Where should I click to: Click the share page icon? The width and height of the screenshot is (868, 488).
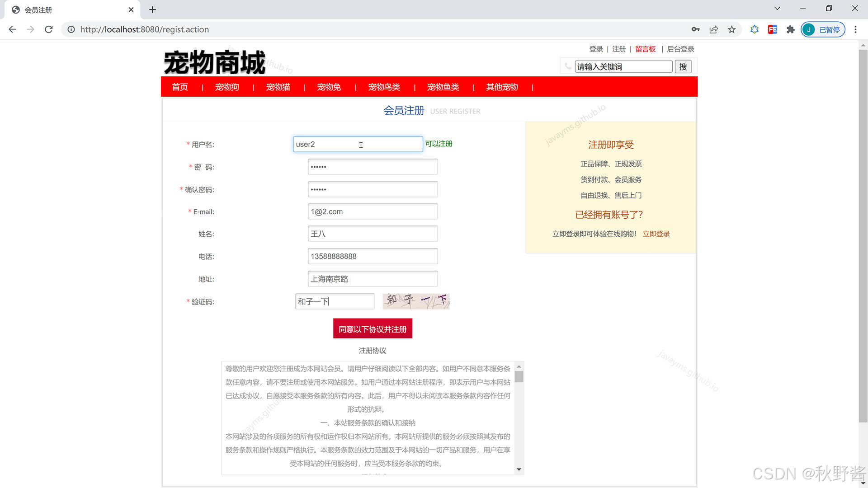[x=713, y=29]
